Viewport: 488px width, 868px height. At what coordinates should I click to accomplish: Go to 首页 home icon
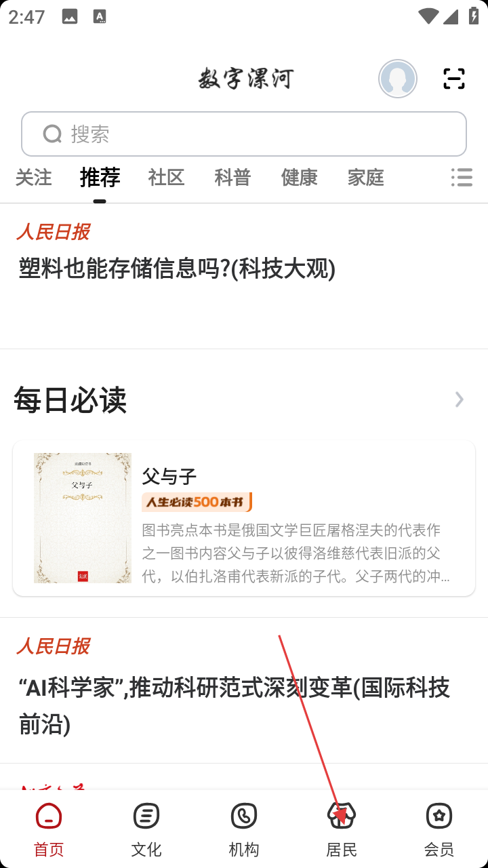pos(49,816)
